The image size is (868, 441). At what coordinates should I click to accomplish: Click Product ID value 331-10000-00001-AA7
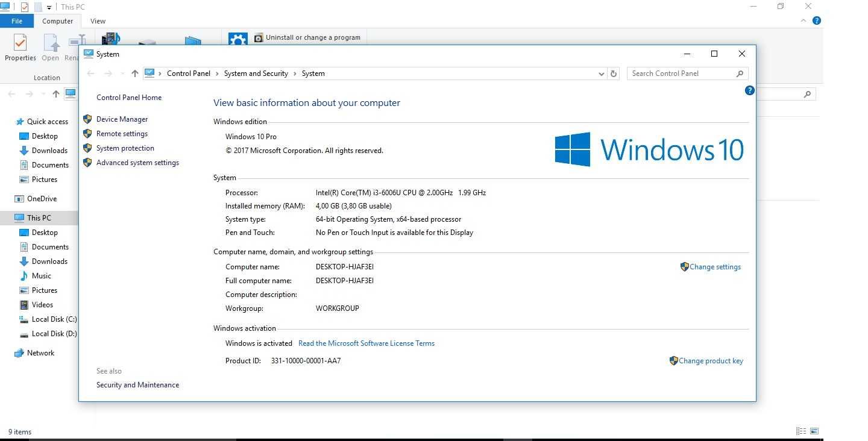point(306,361)
